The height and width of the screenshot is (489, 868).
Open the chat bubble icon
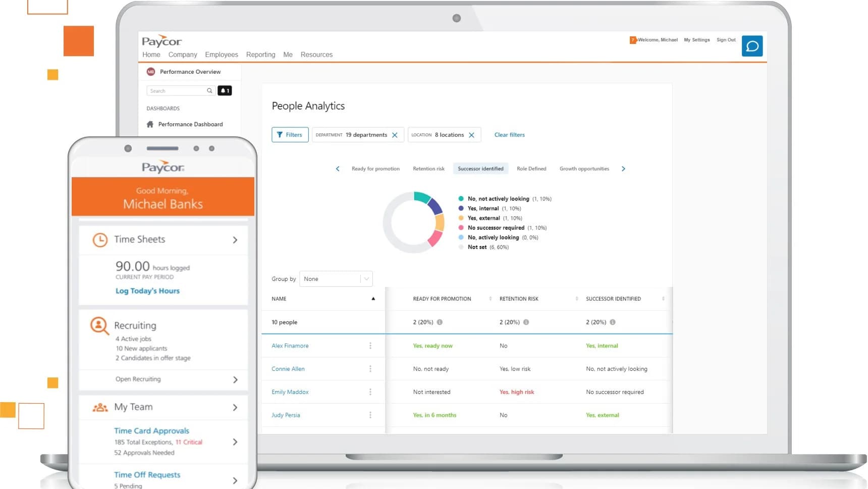point(752,46)
